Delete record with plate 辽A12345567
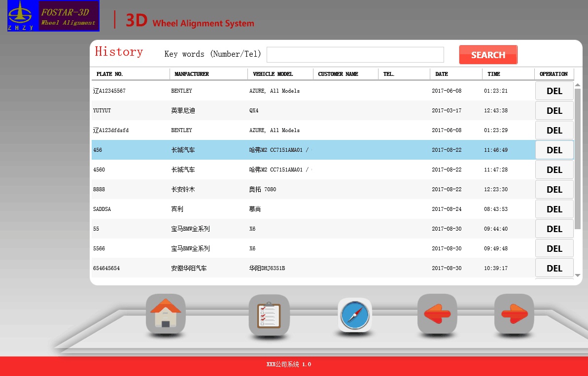 (554, 91)
